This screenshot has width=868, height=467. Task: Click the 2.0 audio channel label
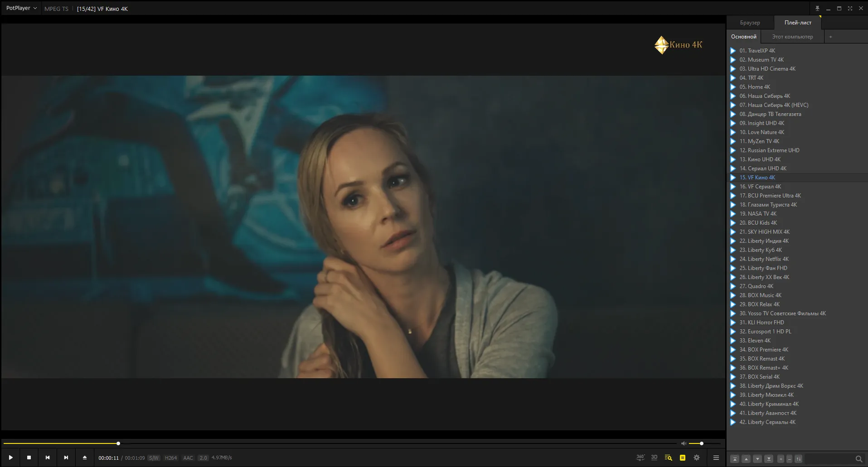click(203, 458)
